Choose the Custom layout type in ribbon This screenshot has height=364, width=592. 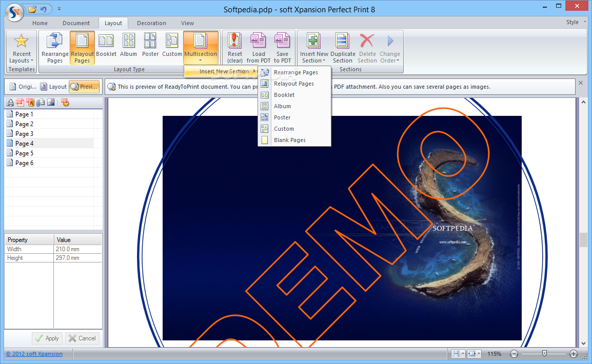tap(172, 45)
